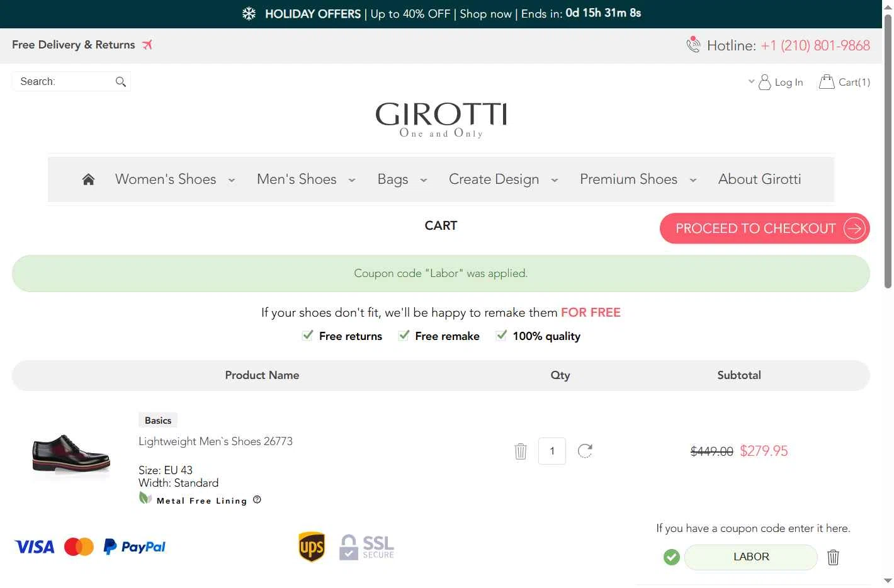The image size is (894, 588).
Task: Click the arrow circle in checkout button
Action: 854,229
